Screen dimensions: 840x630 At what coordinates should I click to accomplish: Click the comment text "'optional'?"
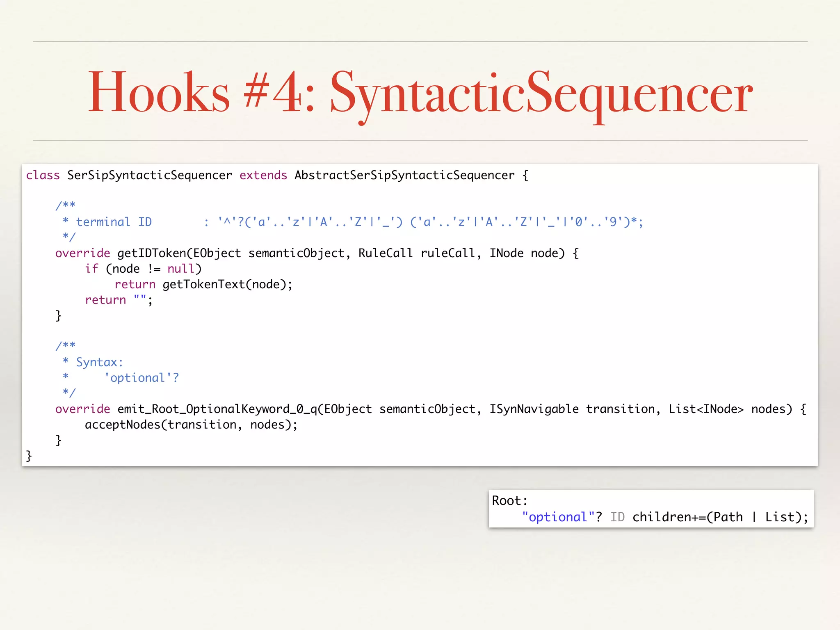(142, 378)
